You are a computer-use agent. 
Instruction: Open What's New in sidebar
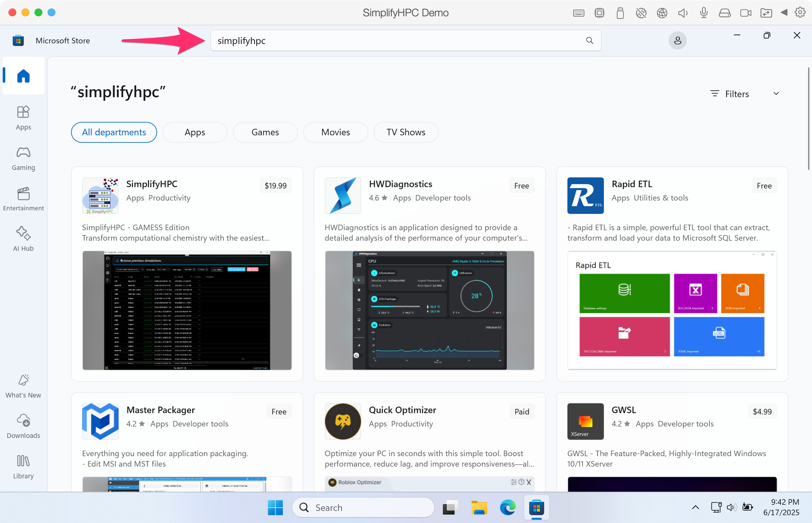pos(23,386)
